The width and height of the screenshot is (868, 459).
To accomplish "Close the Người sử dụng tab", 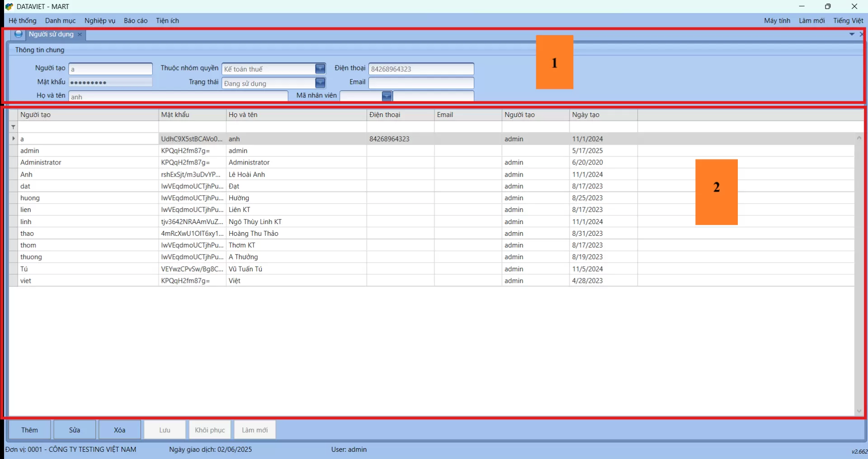I will [x=80, y=34].
